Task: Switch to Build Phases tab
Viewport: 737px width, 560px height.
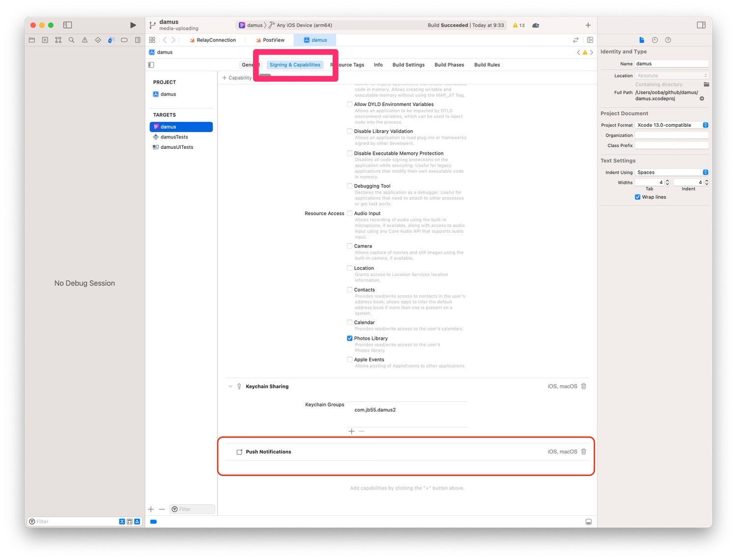Action: pyautogui.click(x=449, y=65)
